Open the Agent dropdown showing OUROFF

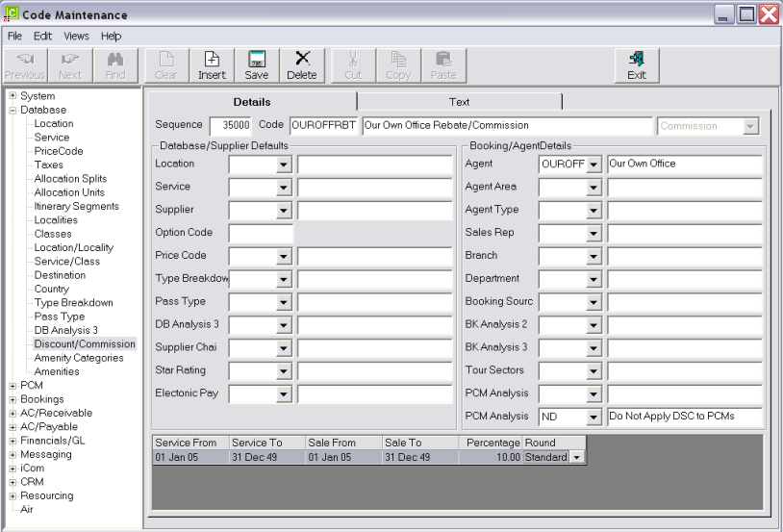coord(594,165)
